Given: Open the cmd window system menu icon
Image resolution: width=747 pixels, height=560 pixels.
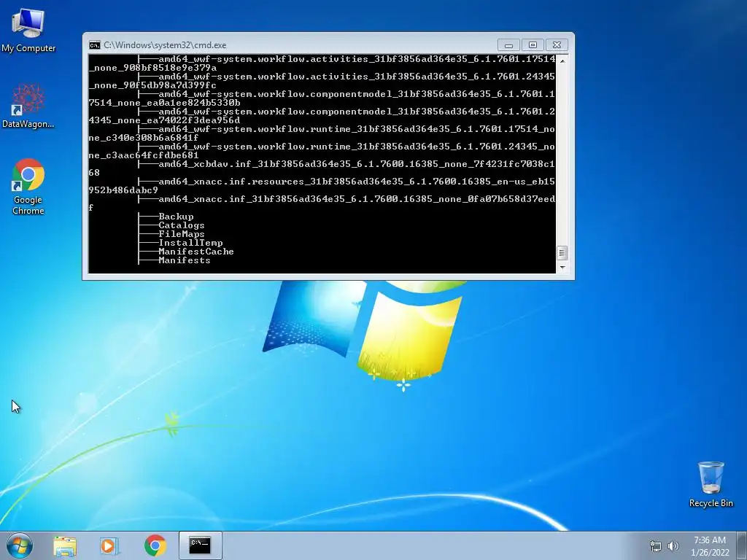Looking at the screenshot, I should click(95, 45).
